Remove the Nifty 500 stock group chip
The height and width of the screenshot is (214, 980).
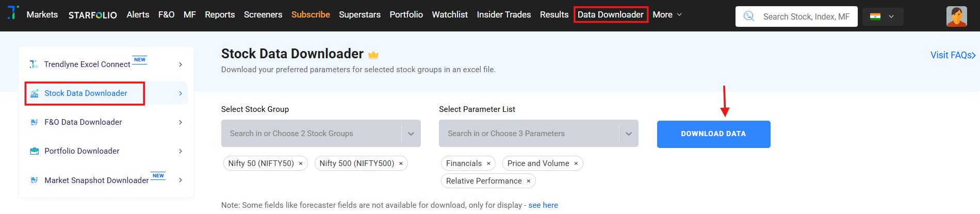pyautogui.click(x=401, y=163)
